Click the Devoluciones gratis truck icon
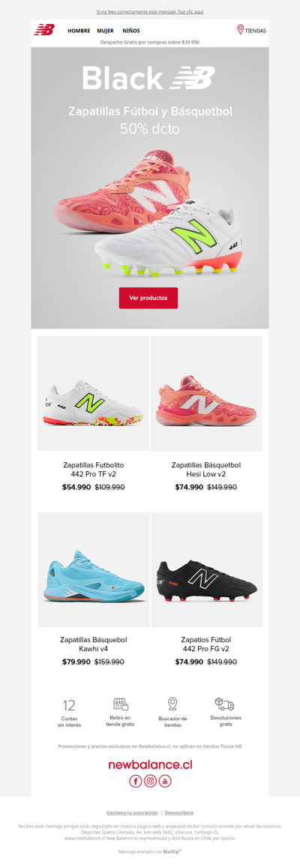The height and width of the screenshot is (868, 300). pos(225,704)
